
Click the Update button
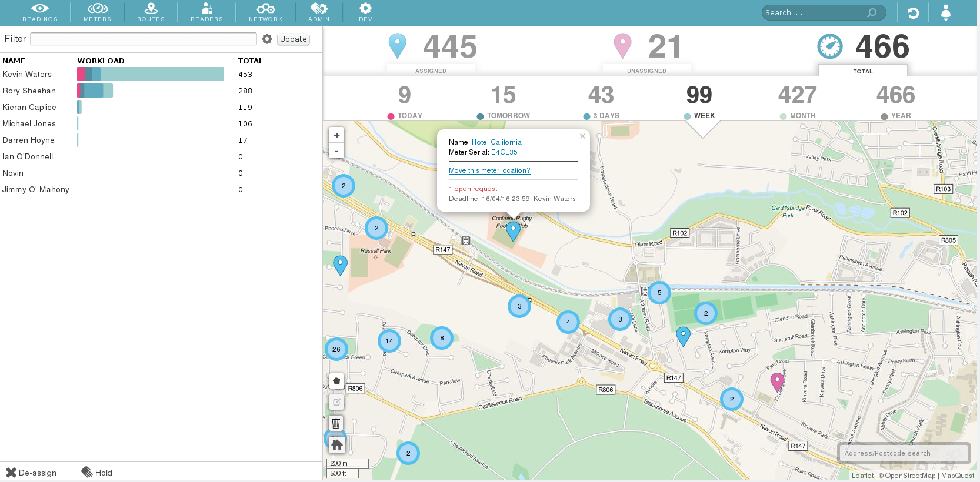294,39
